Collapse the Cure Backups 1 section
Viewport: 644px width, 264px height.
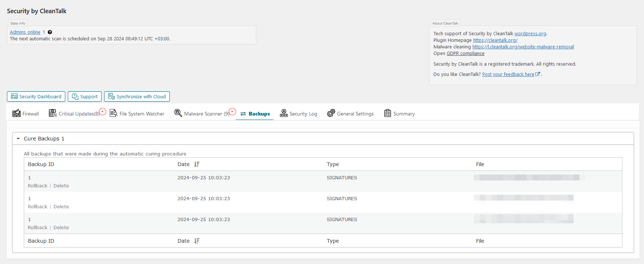click(x=18, y=139)
